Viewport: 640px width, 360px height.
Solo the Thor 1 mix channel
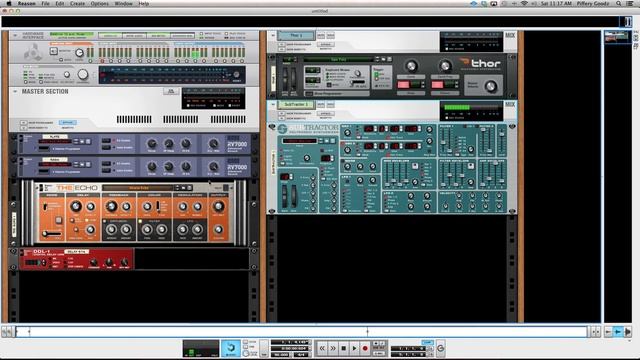coord(330,36)
